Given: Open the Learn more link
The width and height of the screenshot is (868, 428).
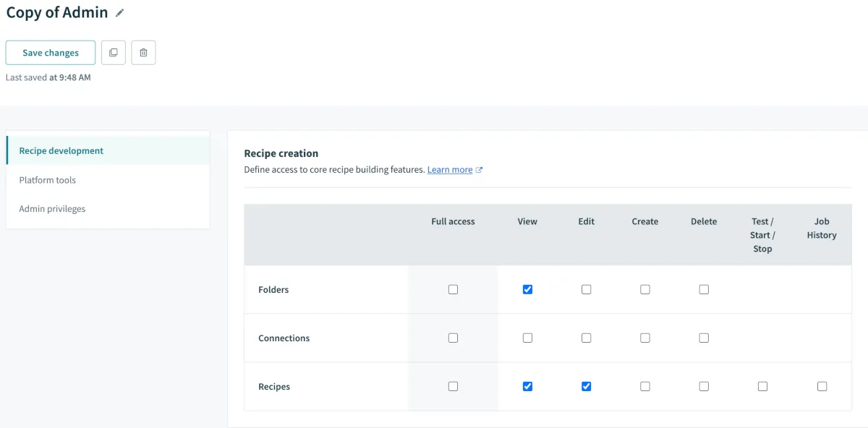Looking at the screenshot, I should 449,170.
